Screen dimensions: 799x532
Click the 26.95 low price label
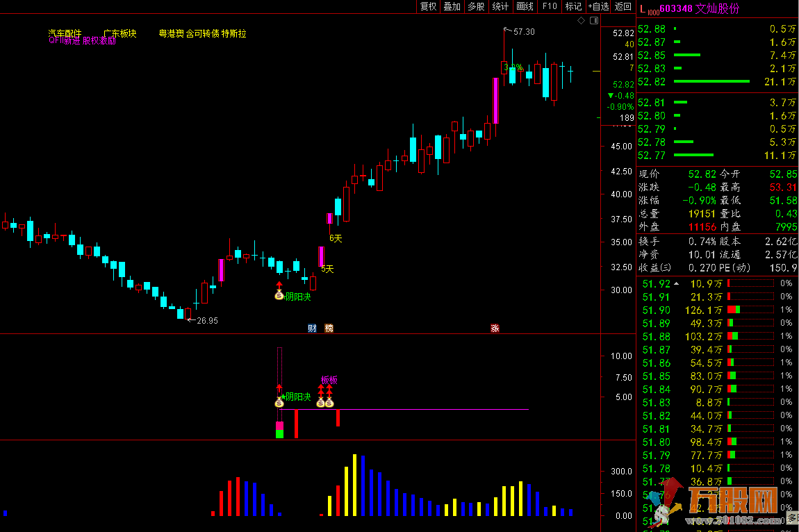pos(207,321)
